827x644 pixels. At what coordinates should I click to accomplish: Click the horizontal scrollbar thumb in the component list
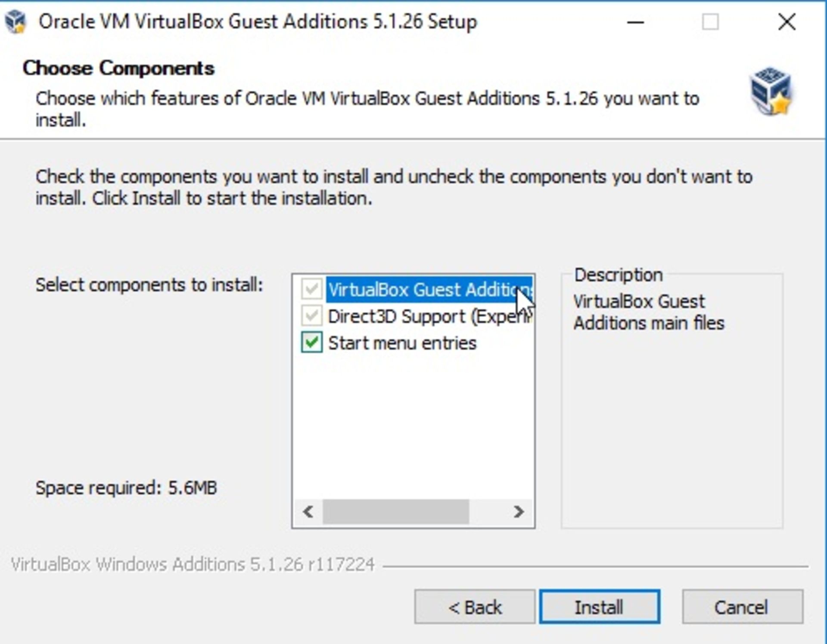coord(395,512)
